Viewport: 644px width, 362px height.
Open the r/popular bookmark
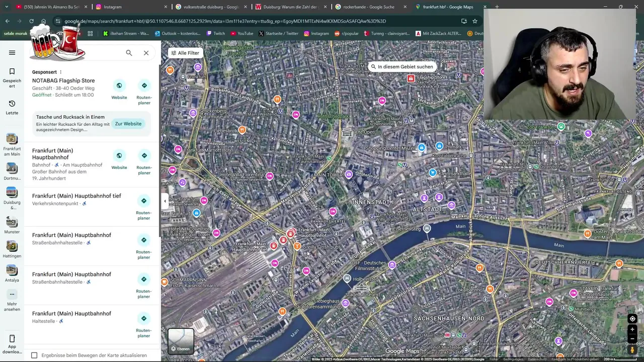coord(348,34)
